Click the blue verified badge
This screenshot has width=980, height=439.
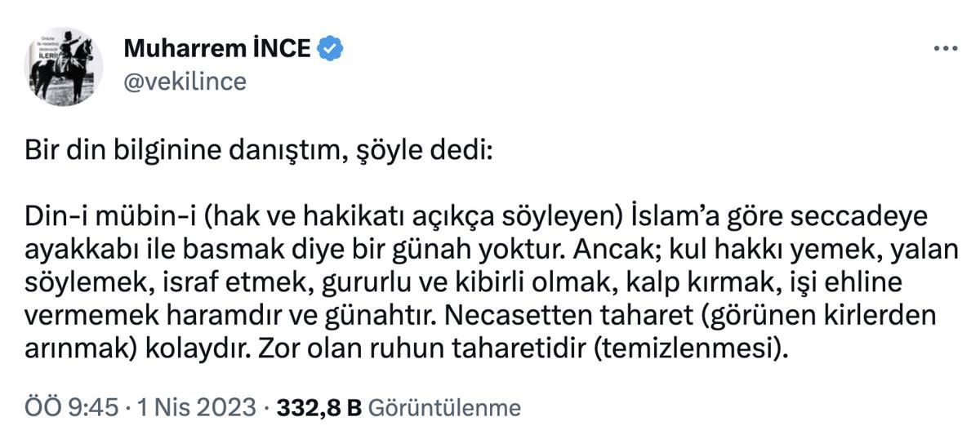click(x=330, y=49)
